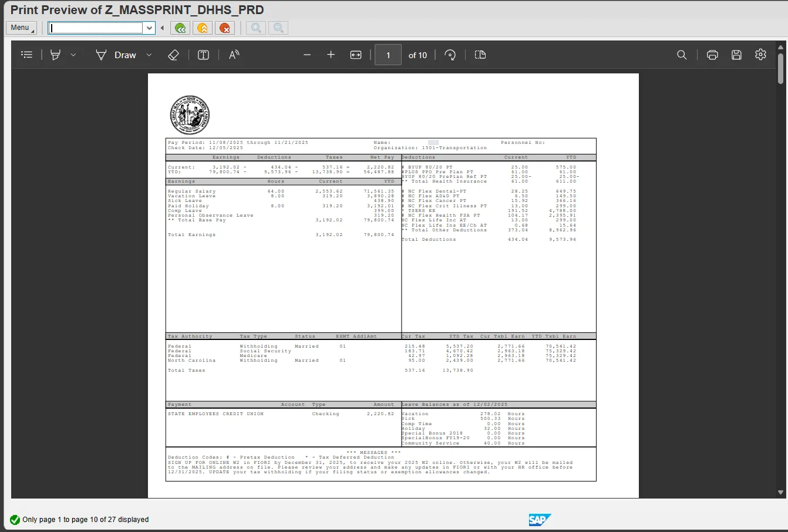
Task: Select the Highlight tool
Action: (56, 55)
